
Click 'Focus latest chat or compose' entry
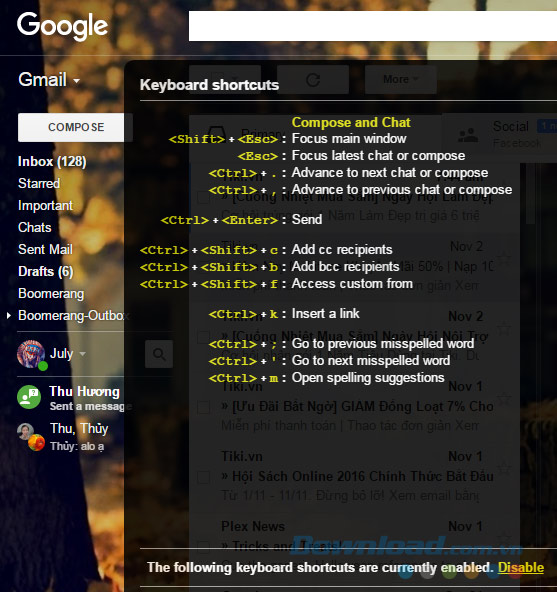[378, 156]
